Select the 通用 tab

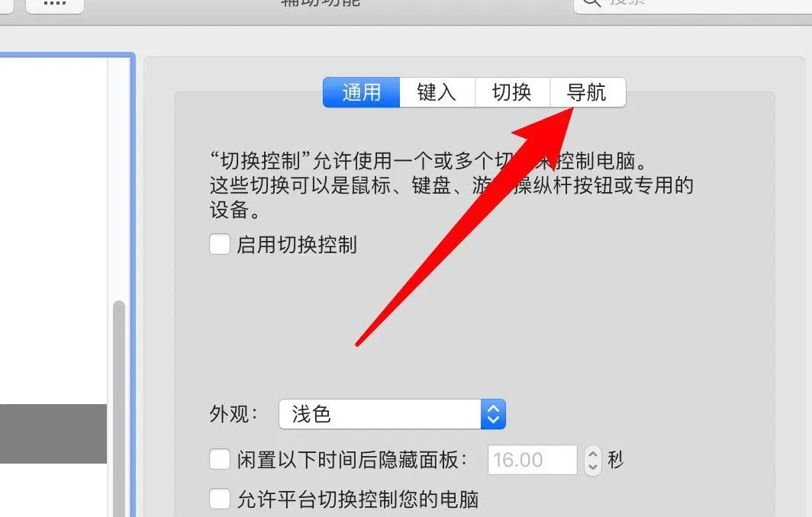pos(362,92)
